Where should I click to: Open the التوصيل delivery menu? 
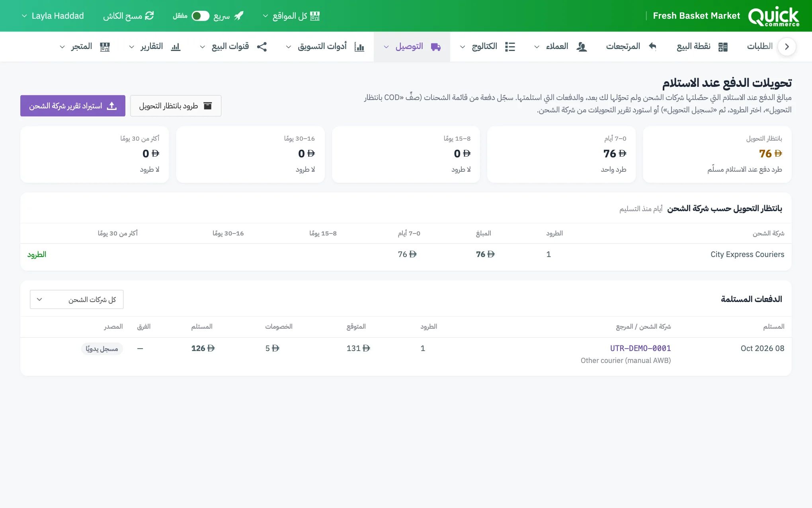[412, 47]
